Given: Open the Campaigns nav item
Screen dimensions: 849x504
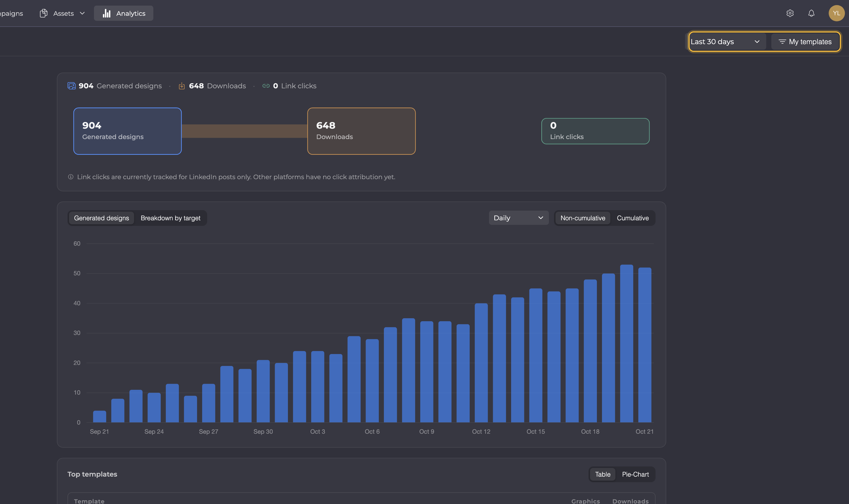Looking at the screenshot, I should tap(11, 13).
